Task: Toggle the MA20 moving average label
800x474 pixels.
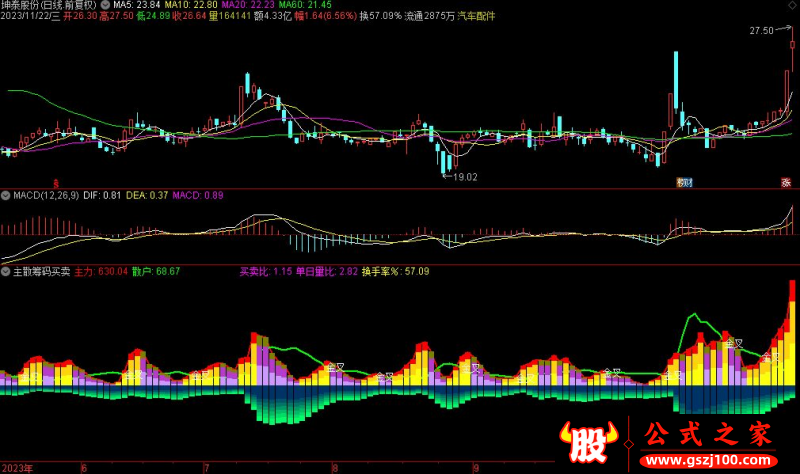Action: point(248,5)
